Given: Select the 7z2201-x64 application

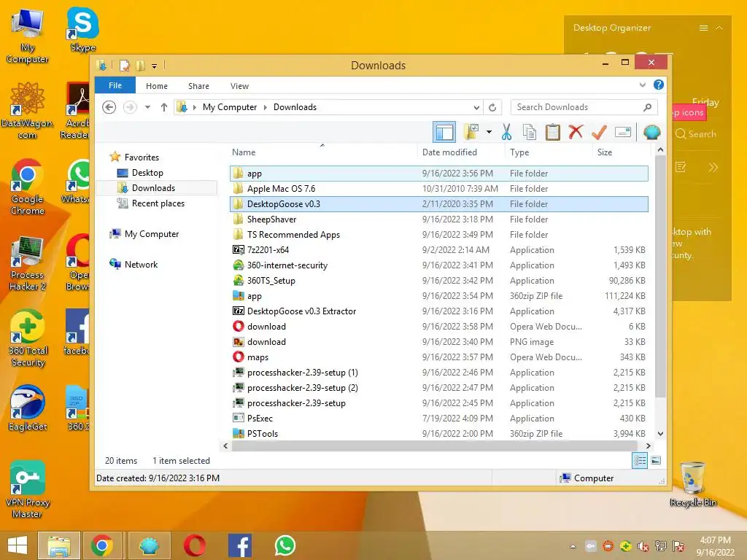Looking at the screenshot, I should tap(438, 250).
